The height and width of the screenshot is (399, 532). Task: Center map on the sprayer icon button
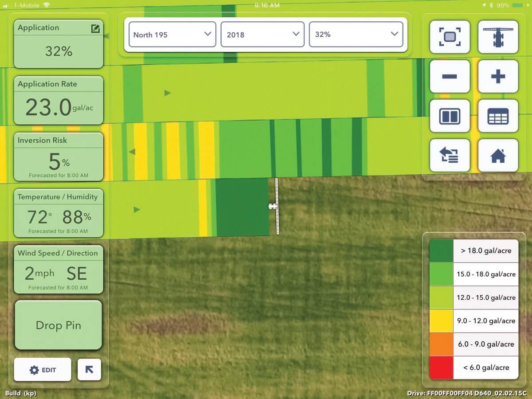(498, 37)
